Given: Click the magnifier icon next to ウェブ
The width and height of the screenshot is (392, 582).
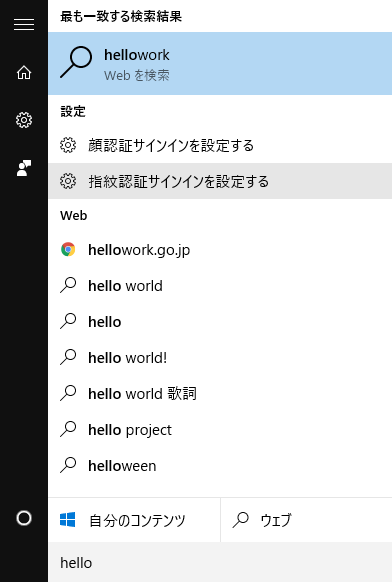Looking at the screenshot, I should (241, 520).
